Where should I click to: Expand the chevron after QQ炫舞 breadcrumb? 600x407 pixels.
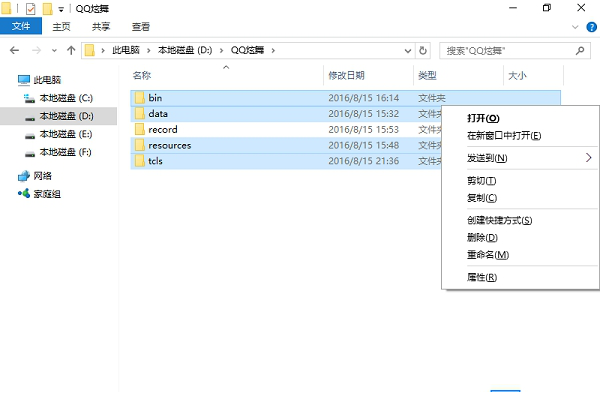click(x=273, y=50)
